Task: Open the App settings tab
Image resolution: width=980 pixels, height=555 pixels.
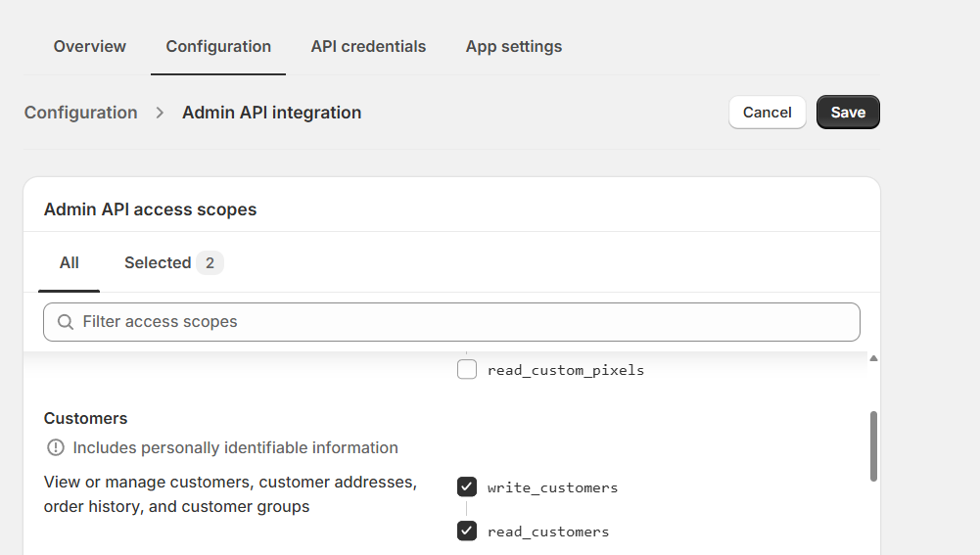Action: [514, 46]
